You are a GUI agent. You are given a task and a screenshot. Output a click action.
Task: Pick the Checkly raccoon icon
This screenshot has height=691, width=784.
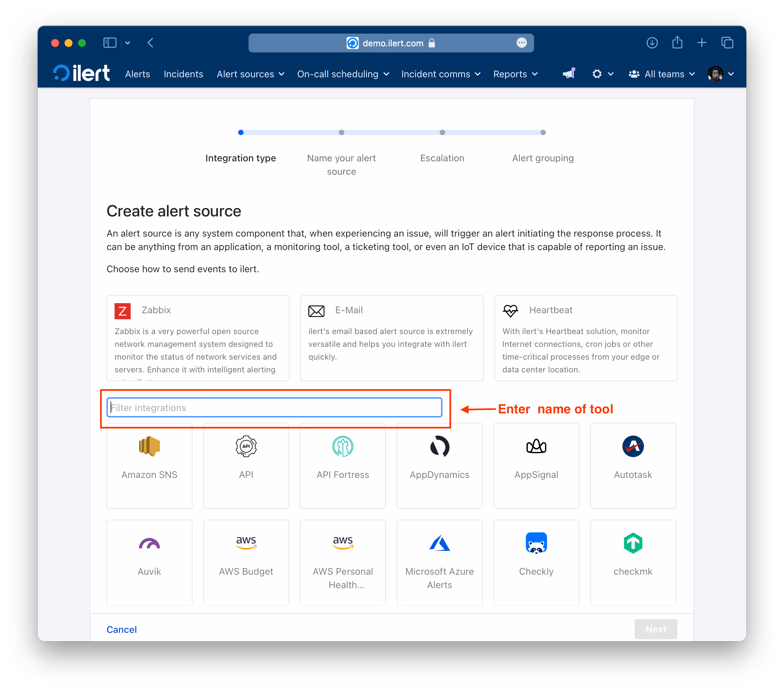[x=536, y=543]
